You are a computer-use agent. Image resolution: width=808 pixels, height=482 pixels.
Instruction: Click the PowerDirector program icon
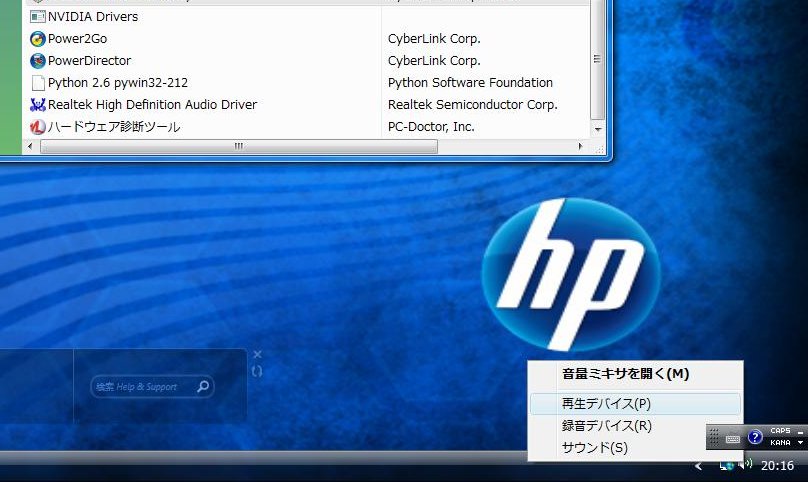pos(38,61)
